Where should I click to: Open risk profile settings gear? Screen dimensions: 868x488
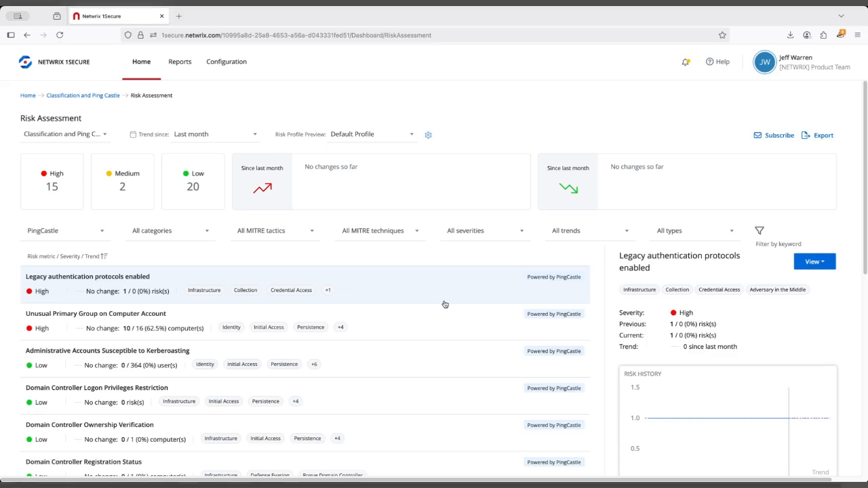pos(428,135)
